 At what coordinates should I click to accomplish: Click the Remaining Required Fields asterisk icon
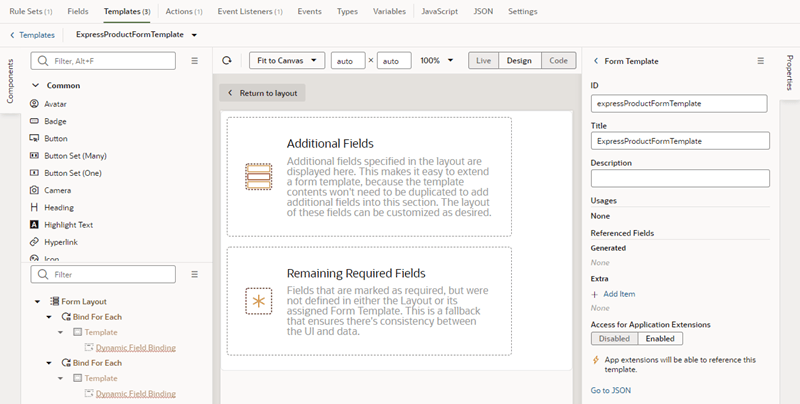tap(259, 301)
